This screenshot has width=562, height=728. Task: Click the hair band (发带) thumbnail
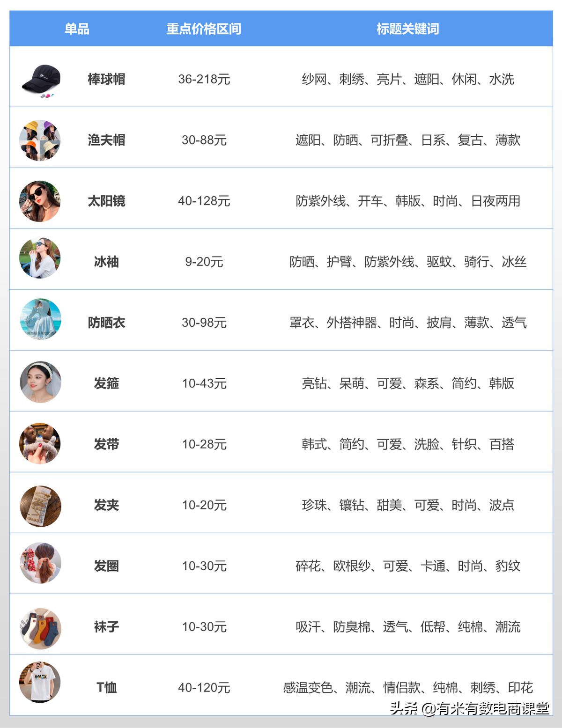click(40, 443)
